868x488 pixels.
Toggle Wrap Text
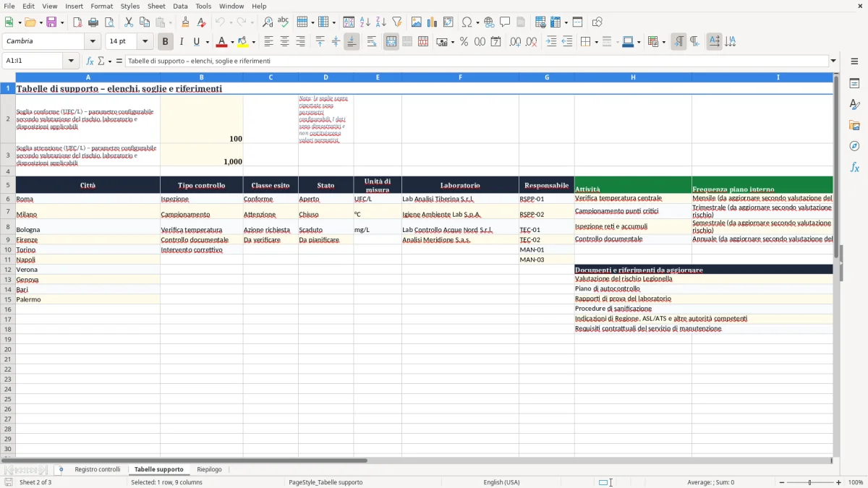click(x=372, y=42)
